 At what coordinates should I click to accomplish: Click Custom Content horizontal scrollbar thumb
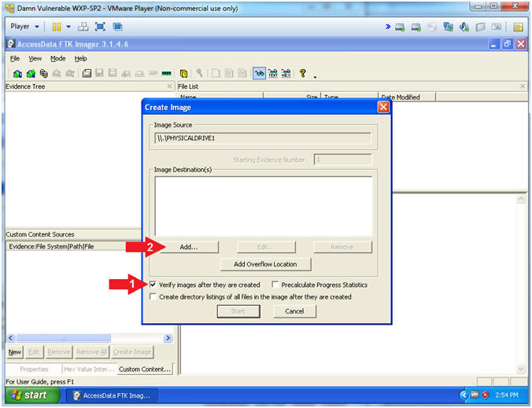(x=64, y=338)
